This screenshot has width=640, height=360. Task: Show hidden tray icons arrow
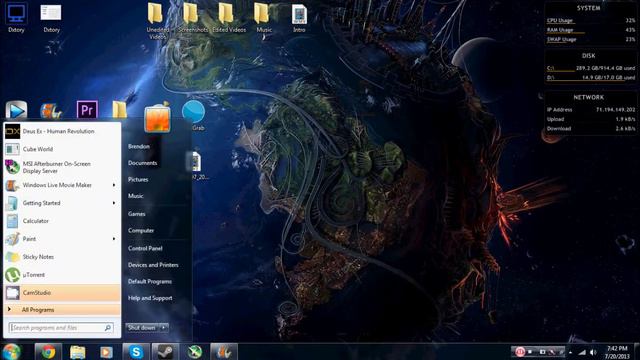pos(571,352)
